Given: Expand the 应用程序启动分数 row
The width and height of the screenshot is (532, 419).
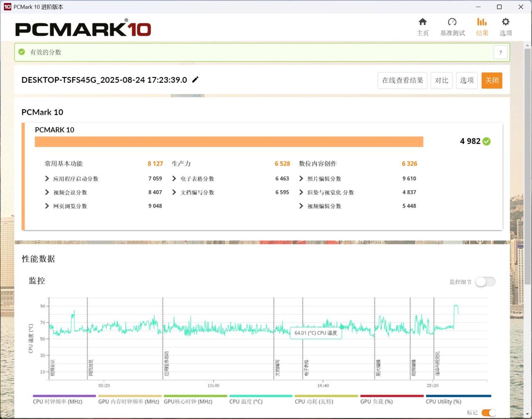Looking at the screenshot, I should pyautogui.click(x=71, y=179).
